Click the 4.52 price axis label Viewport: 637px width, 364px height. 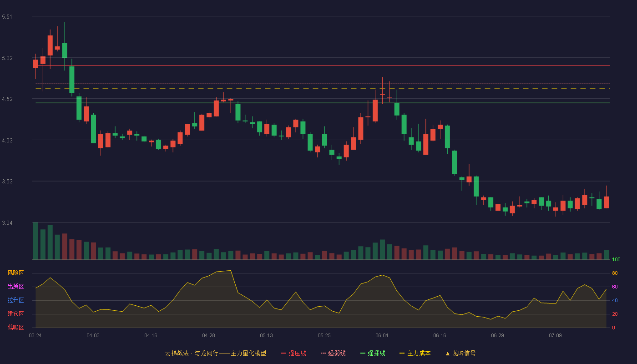(x=7, y=99)
